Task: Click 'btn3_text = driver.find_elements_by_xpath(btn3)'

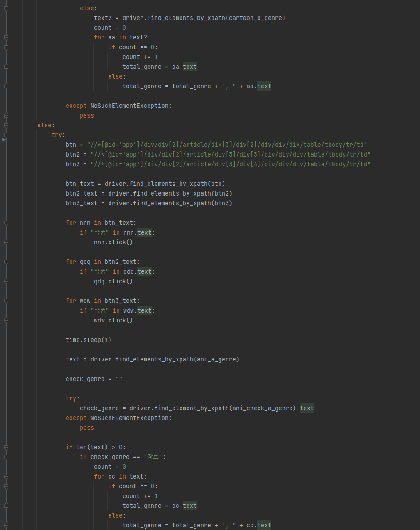Action: pyautogui.click(x=149, y=204)
